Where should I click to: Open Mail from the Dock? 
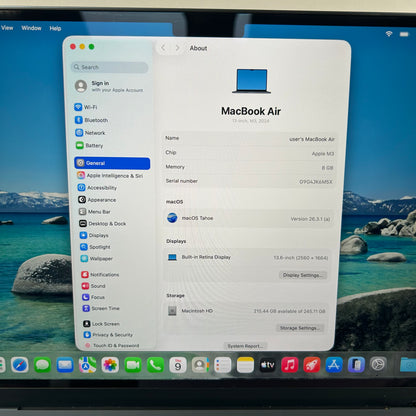pos(65,365)
